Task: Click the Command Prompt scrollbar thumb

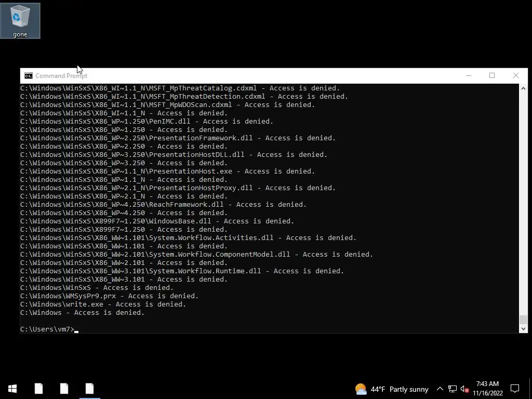Action: [523, 320]
